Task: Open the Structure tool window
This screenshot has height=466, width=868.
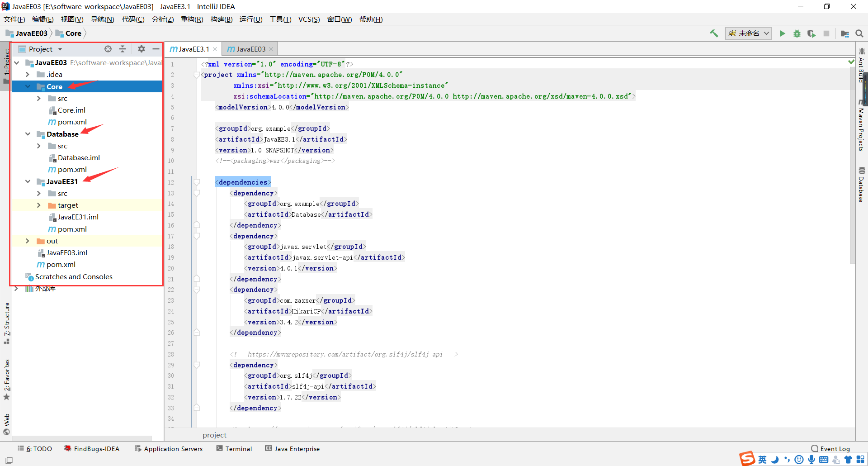Action: (x=7, y=323)
